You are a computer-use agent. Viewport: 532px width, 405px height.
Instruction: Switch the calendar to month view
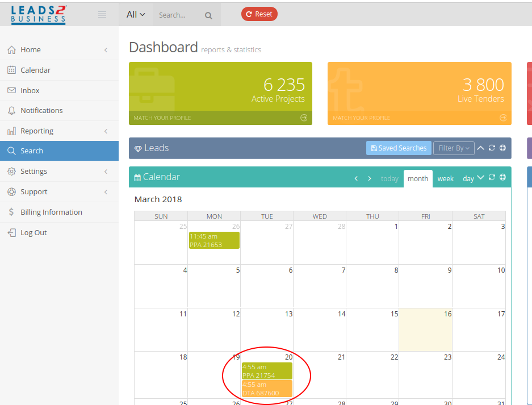click(x=418, y=178)
